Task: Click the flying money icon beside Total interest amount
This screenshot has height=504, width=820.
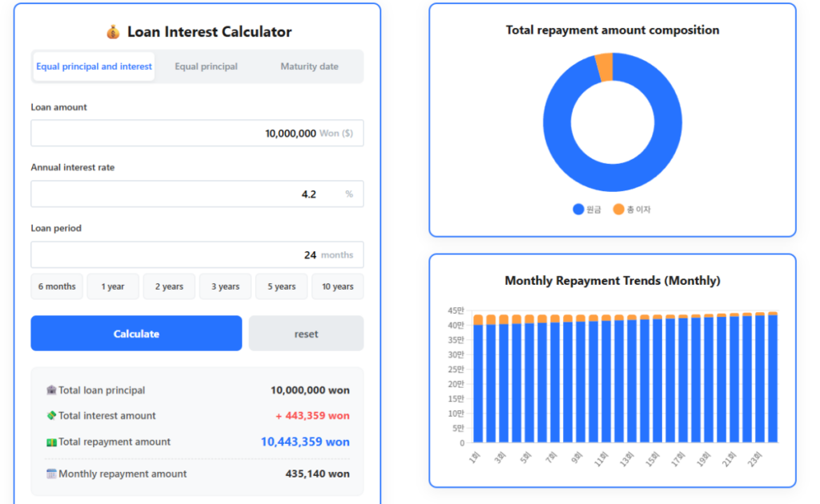Action: click(51, 416)
